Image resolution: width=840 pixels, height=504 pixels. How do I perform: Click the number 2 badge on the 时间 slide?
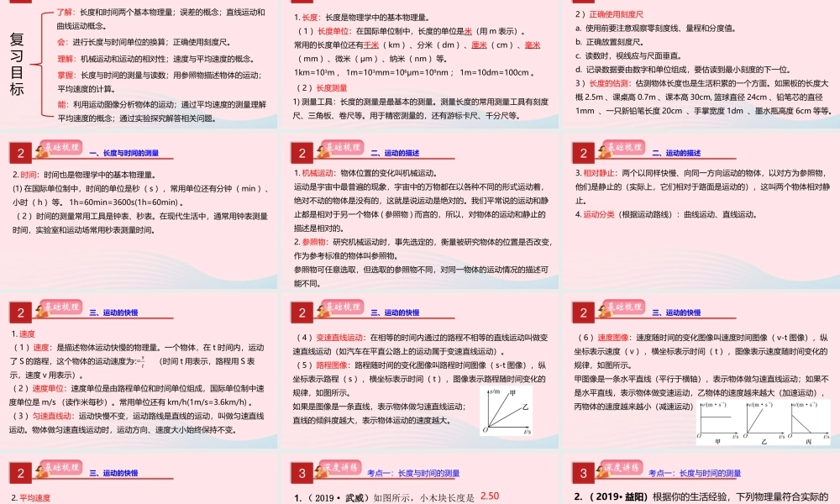[20, 153]
